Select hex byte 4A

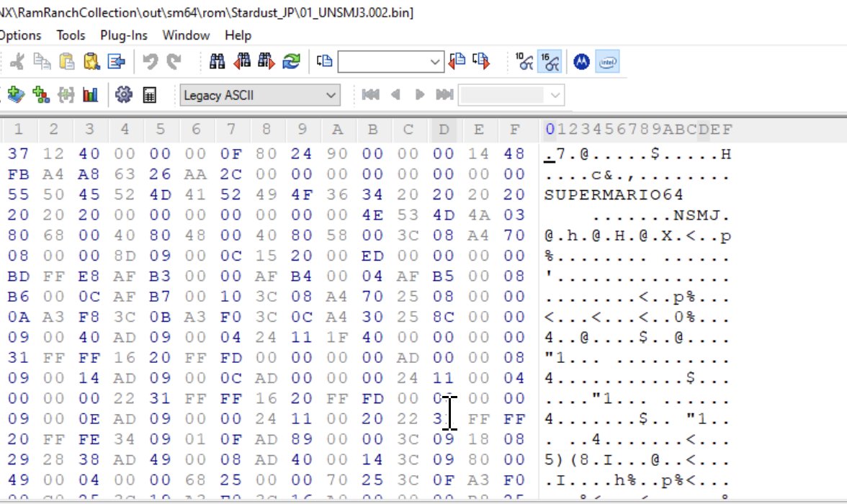click(x=478, y=215)
